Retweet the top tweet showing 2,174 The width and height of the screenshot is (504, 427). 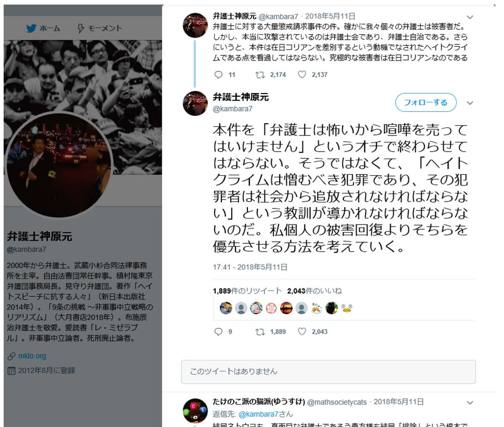tap(260, 75)
